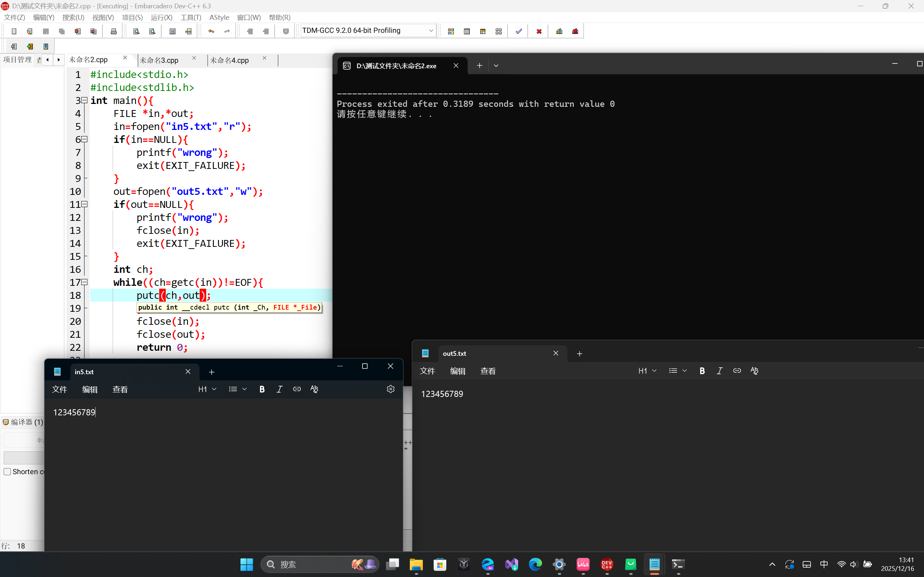Click the purple checkmark syntax check icon

point(519,31)
